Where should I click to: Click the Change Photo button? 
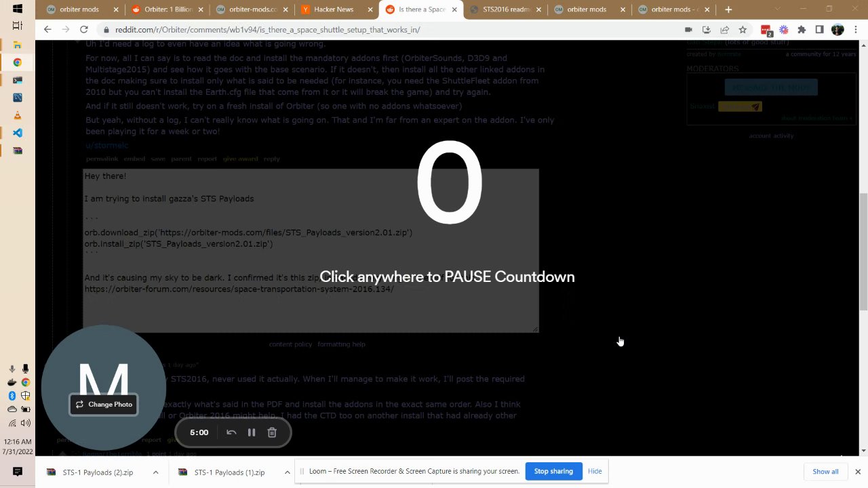click(104, 405)
